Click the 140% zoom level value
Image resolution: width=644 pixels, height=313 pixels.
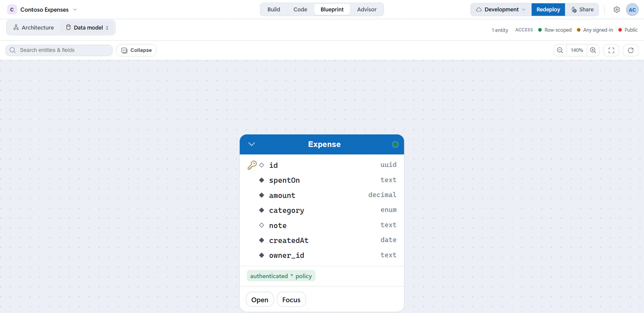(577, 50)
